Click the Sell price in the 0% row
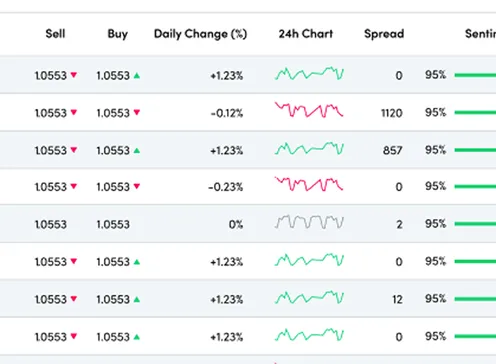 click(x=51, y=224)
